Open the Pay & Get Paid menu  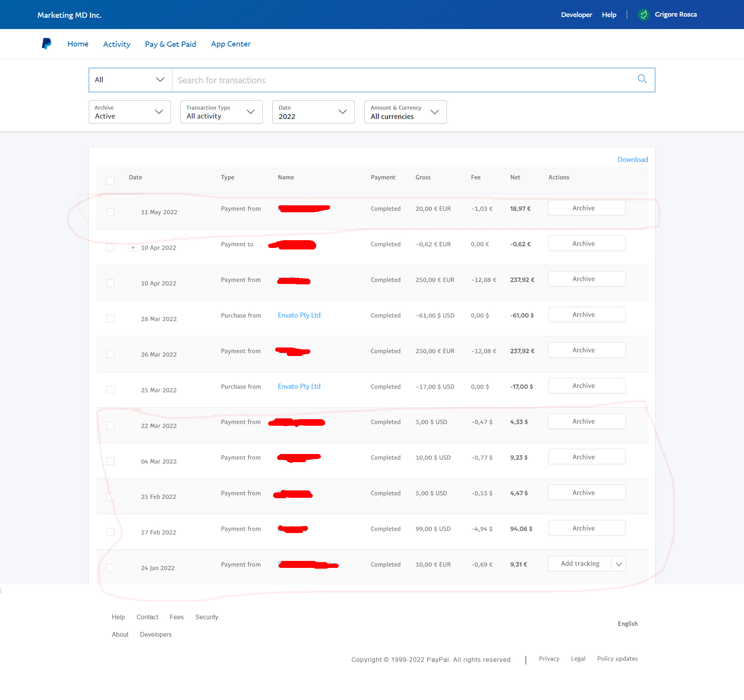[170, 44]
